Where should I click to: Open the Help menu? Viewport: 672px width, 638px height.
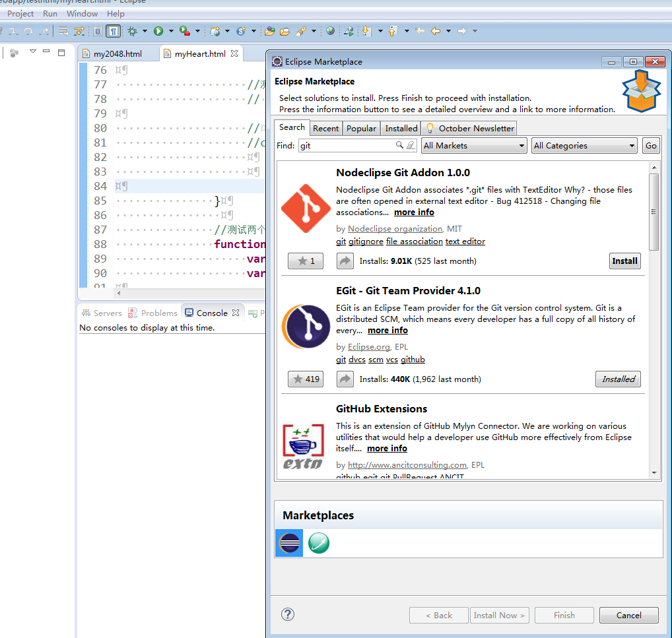(116, 14)
